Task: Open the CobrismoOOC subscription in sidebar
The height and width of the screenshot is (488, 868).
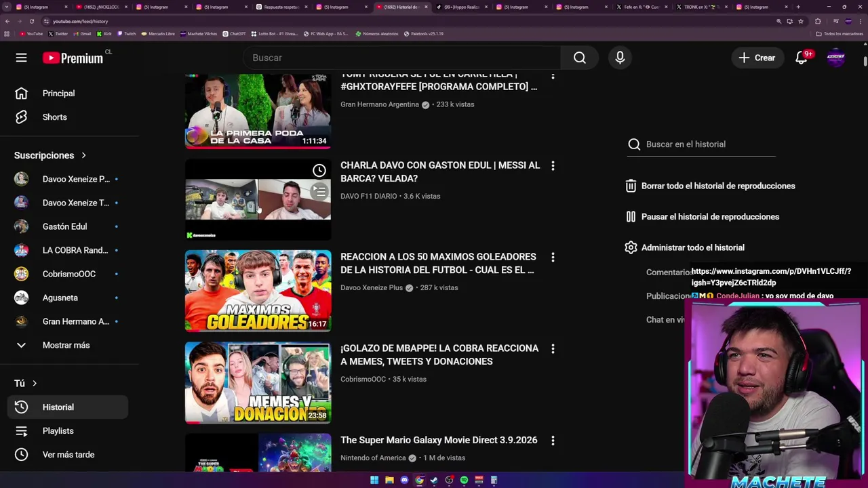Action: point(68,274)
